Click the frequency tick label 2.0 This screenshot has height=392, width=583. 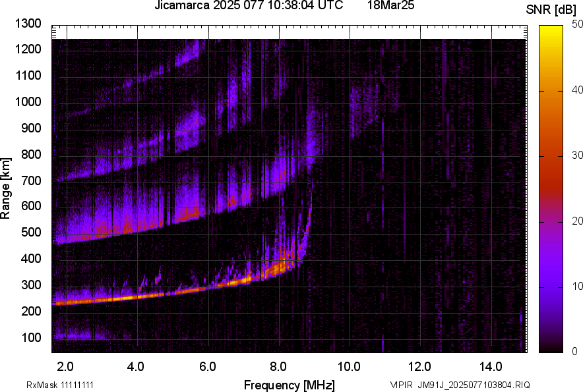point(65,367)
